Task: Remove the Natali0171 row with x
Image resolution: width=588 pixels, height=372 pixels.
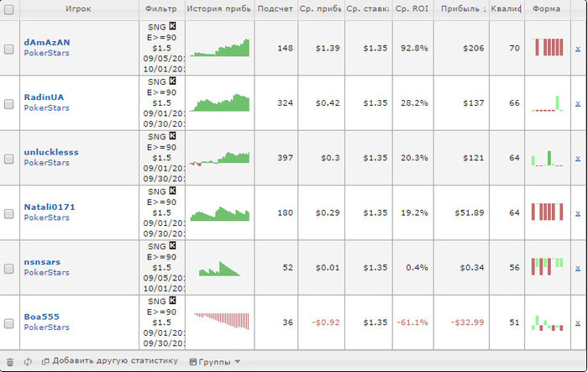Action: pyautogui.click(x=577, y=212)
